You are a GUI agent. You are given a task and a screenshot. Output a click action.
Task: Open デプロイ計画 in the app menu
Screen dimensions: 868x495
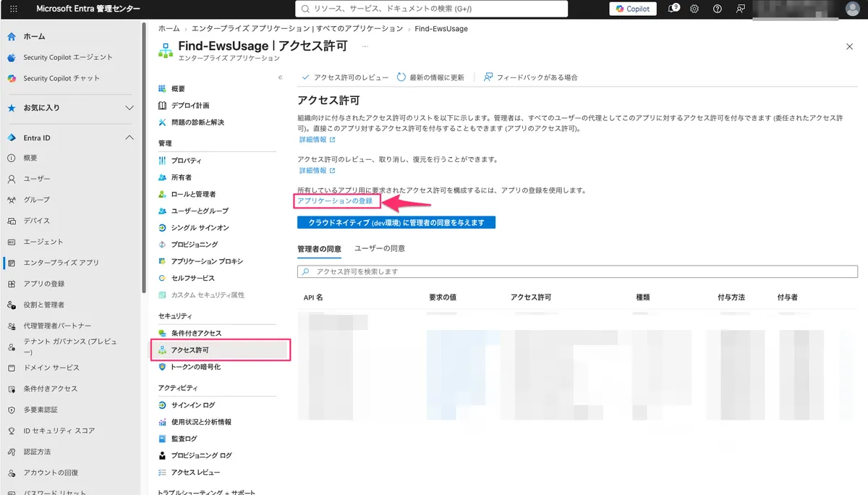tap(190, 106)
